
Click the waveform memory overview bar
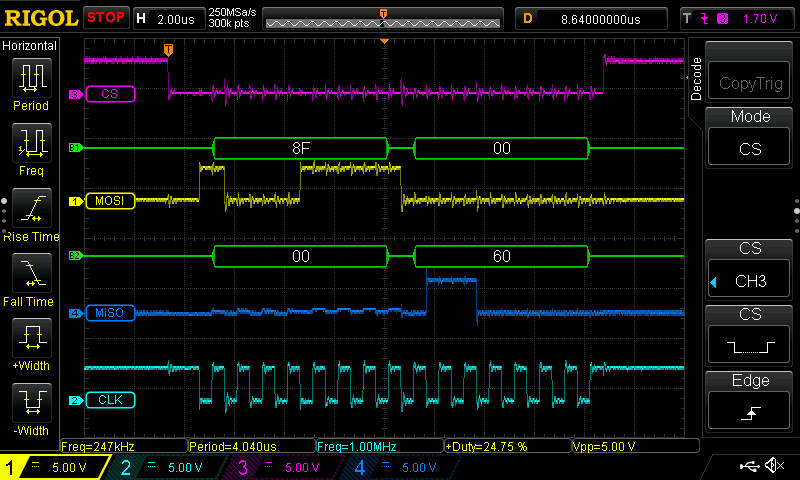[x=383, y=19]
